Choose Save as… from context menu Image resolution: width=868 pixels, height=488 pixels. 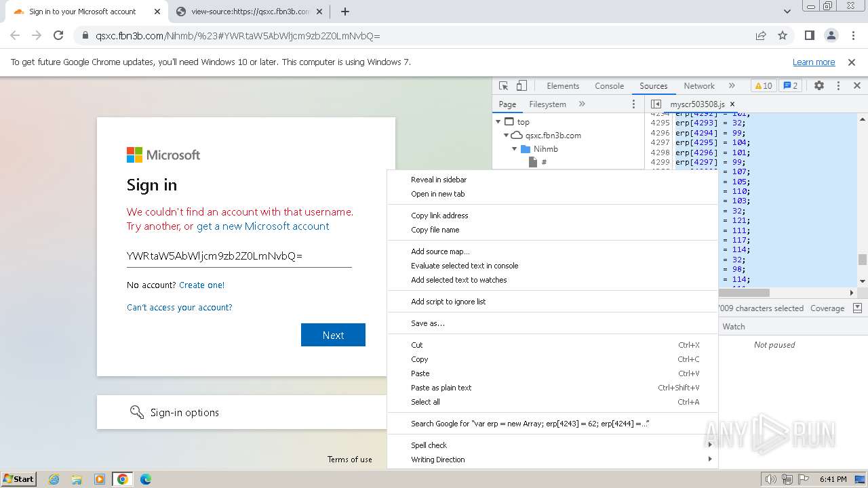[553, 323]
